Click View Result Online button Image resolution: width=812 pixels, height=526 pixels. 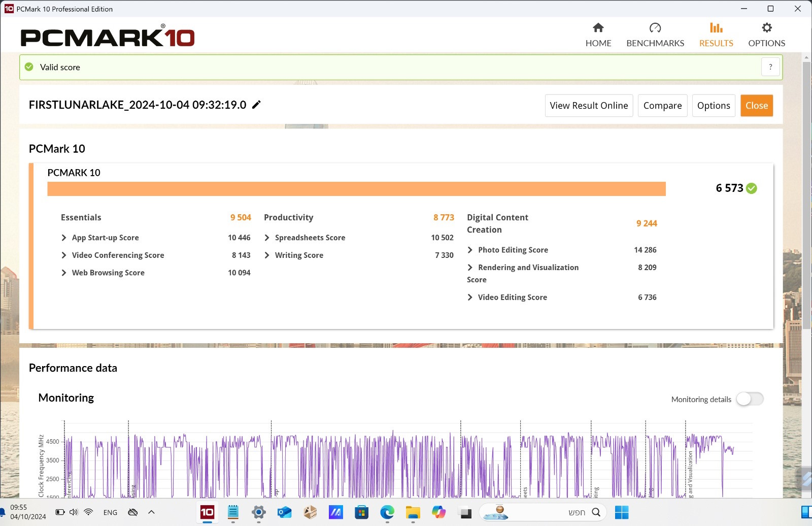(x=589, y=106)
